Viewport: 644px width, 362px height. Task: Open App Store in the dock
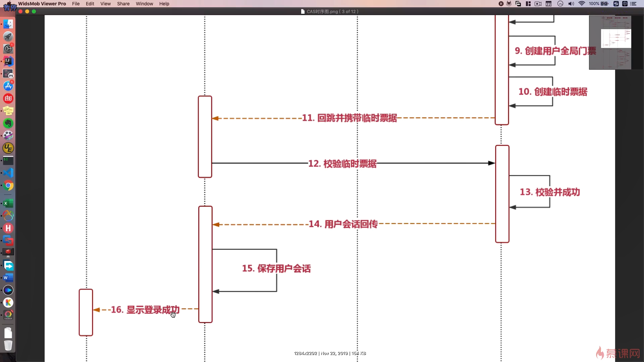8,86
